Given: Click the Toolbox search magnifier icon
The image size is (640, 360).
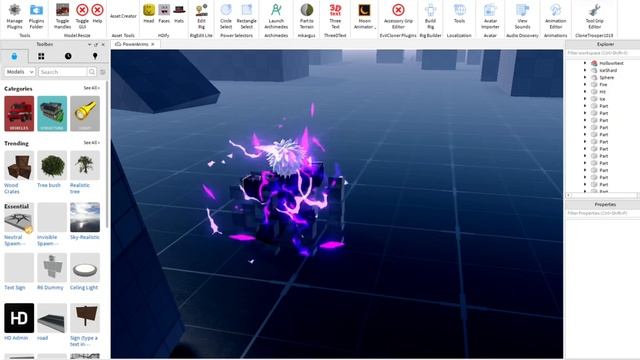Looking at the screenshot, I should click(x=92, y=72).
